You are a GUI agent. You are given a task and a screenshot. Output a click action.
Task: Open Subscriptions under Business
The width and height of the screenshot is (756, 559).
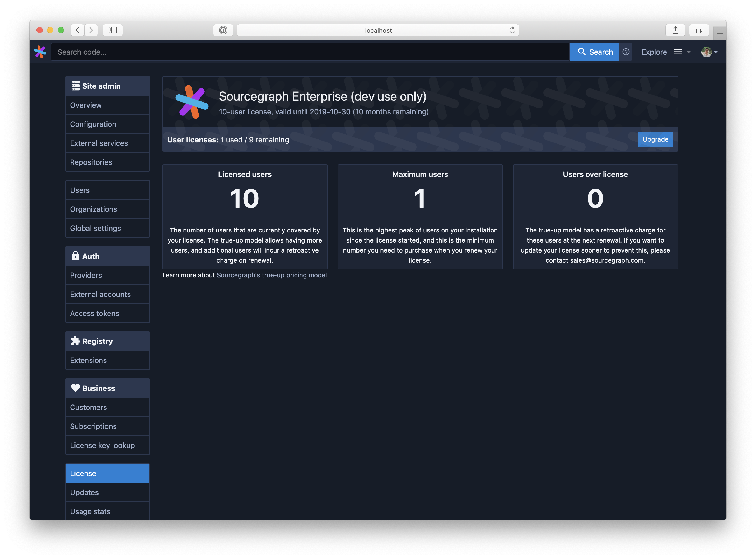[x=107, y=426]
